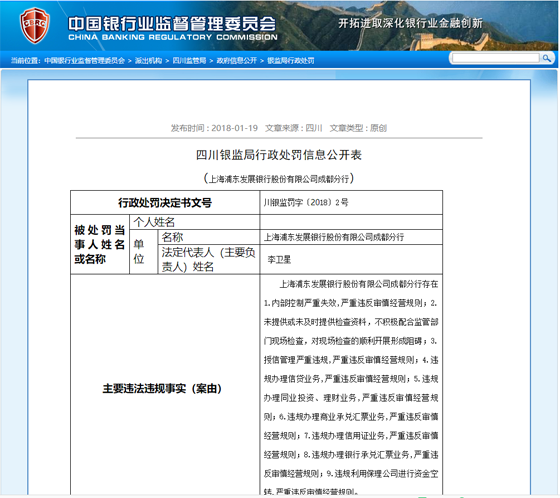Image resolution: width=560 pixels, height=498 pixels.
Task: Click the publish date 2018-01-19
Action: [234, 128]
